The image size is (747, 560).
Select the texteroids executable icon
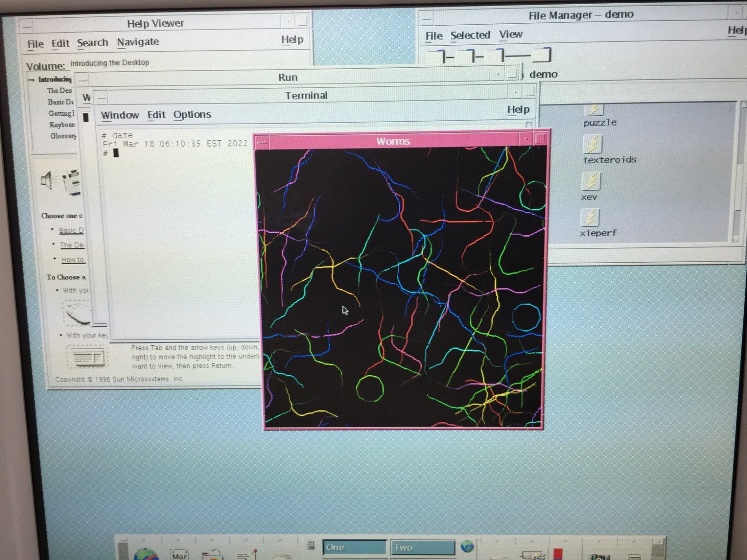[592, 144]
